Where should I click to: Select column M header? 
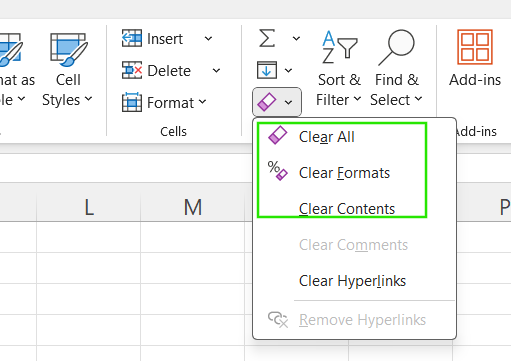click(x=193, y=207)
